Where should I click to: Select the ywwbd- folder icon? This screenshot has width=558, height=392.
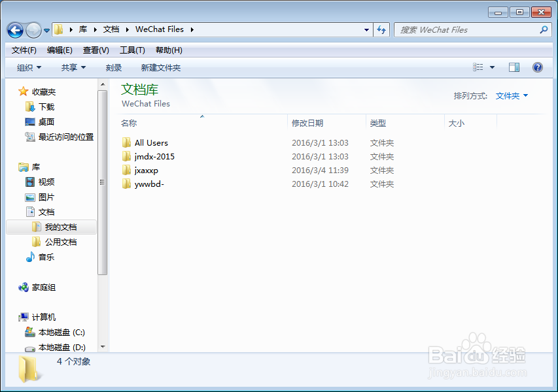[x=126, y=184]
